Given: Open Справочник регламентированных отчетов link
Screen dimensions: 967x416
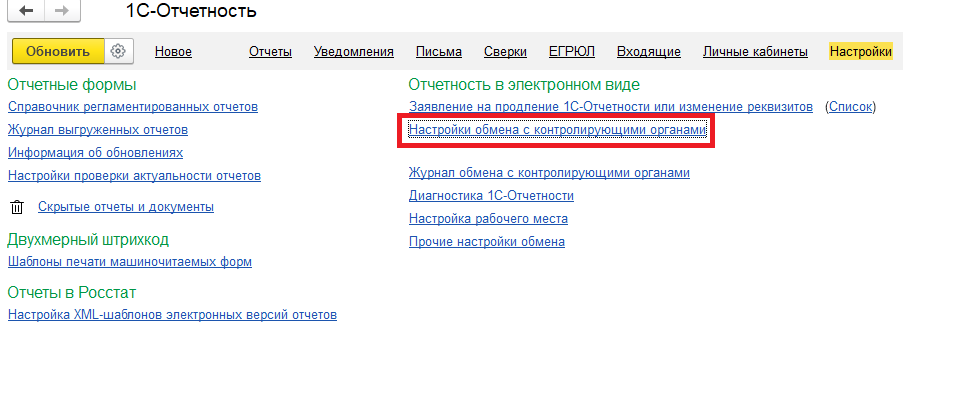Looking at the screenshot, I should pos(132,107).
